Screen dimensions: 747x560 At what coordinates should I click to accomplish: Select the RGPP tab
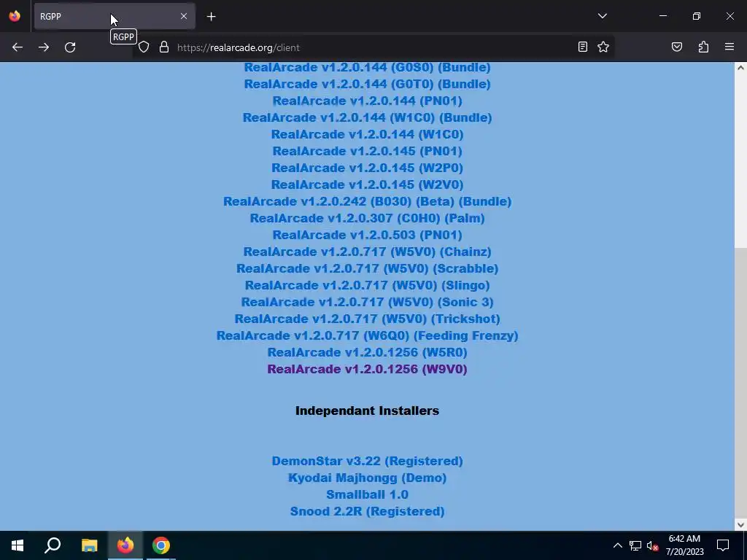pyautogui.click(x=115, y=16)
